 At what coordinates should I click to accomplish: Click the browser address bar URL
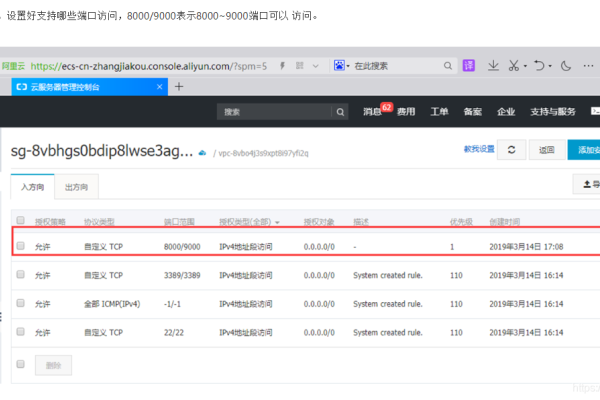pos(148,66)
